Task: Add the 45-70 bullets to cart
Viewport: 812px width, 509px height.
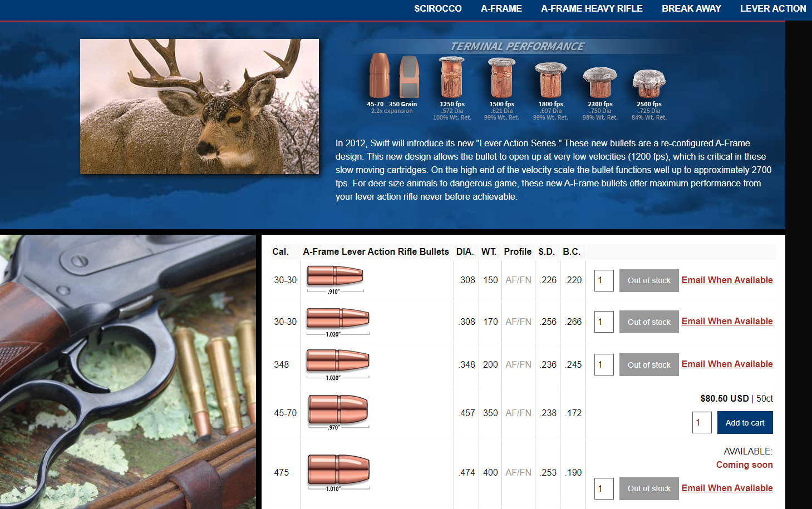Action: click(x=745, y=423)
